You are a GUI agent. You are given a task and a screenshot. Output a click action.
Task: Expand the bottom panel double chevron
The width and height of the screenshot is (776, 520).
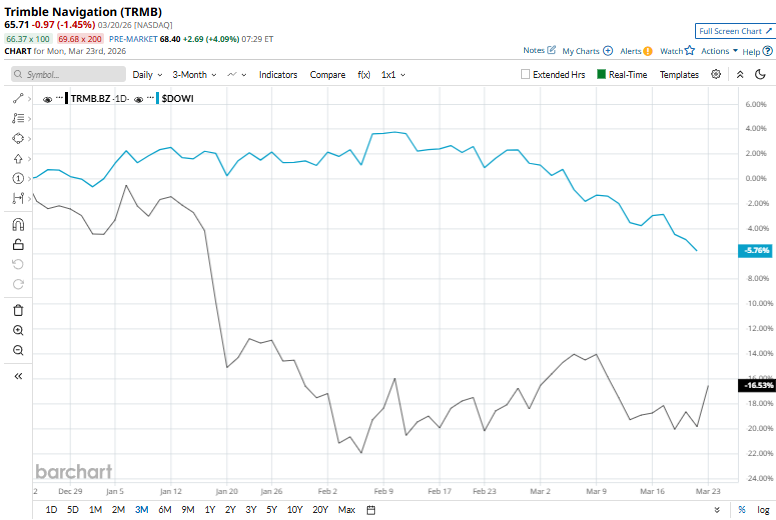click(x=717, y=510)
